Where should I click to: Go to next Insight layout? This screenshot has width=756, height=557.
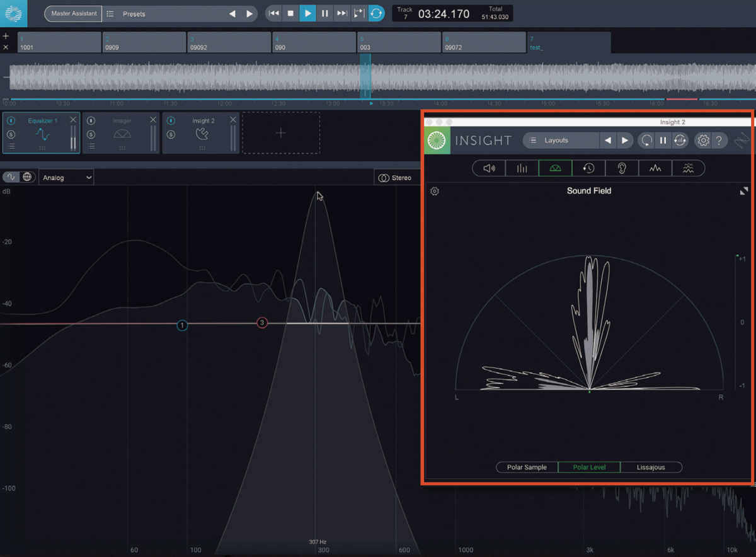(x=624, y=141)
